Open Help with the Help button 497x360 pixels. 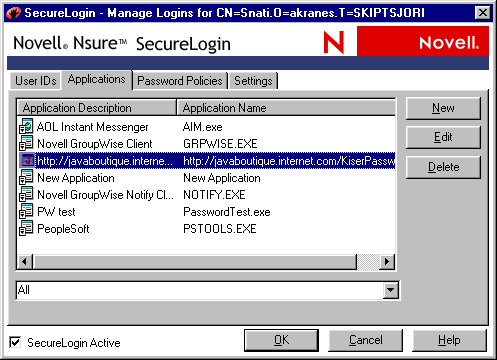pos(449,340)
